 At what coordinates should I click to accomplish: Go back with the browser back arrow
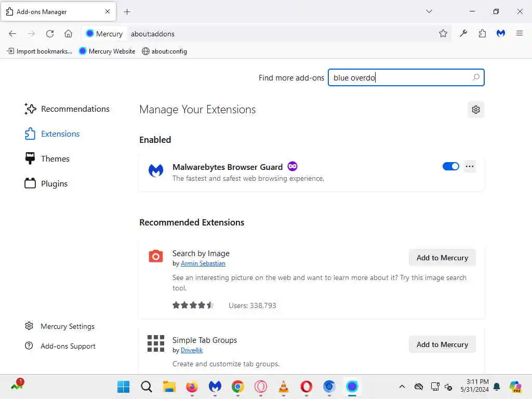point(12,34)
